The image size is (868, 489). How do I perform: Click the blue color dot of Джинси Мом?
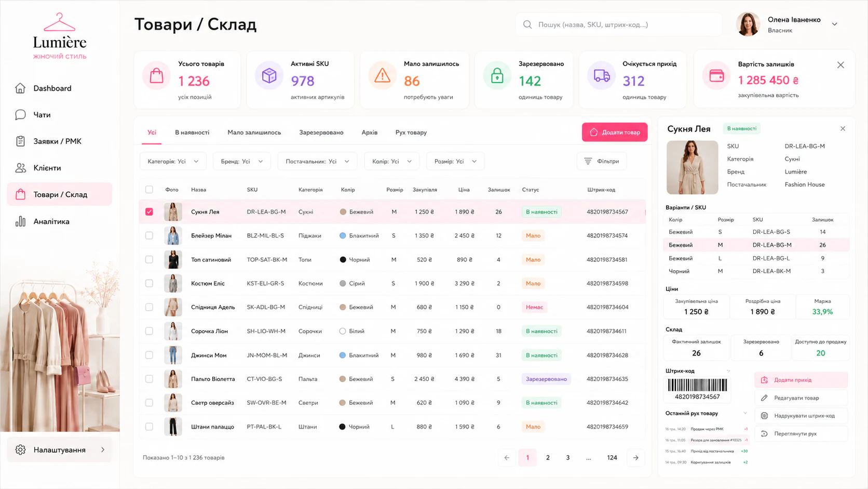(x=343, y=355)
